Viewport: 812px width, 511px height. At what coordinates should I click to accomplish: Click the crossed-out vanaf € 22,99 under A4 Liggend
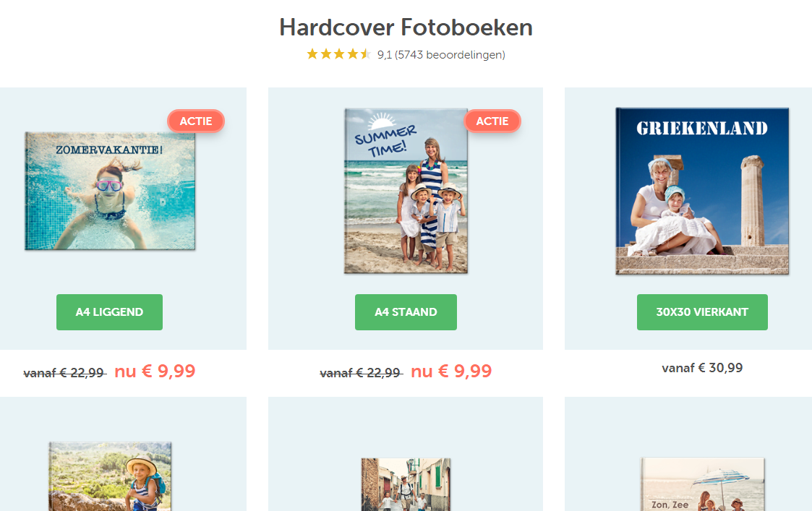click(x=65, y=373)
